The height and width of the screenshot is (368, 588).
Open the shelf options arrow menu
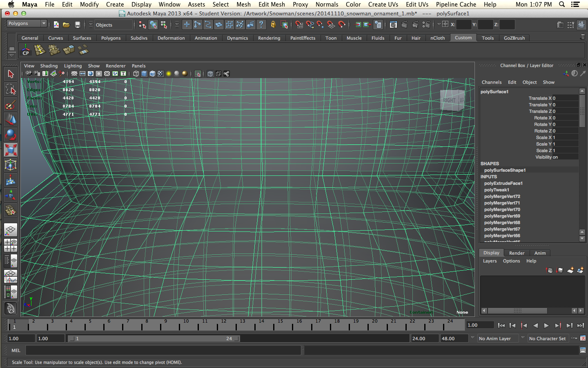click(x=12, y=55)
